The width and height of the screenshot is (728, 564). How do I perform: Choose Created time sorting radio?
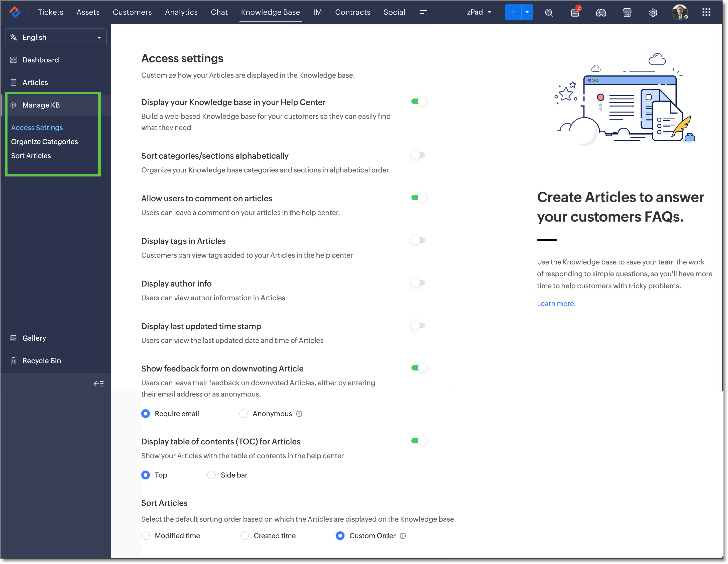(x=245, y=536)
